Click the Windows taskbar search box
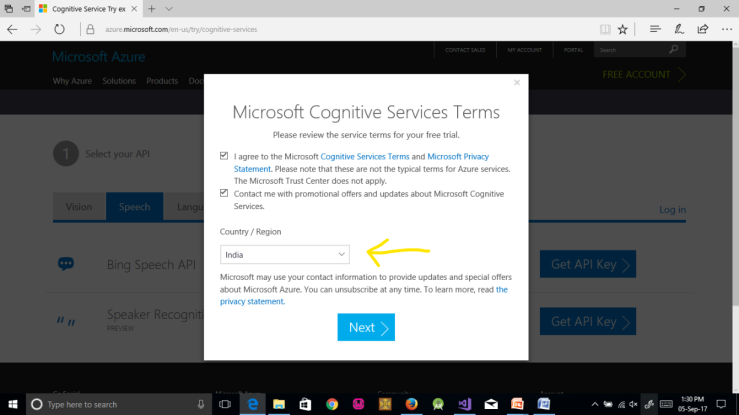Screen dimensions: 739x415 tap(115, 404)
